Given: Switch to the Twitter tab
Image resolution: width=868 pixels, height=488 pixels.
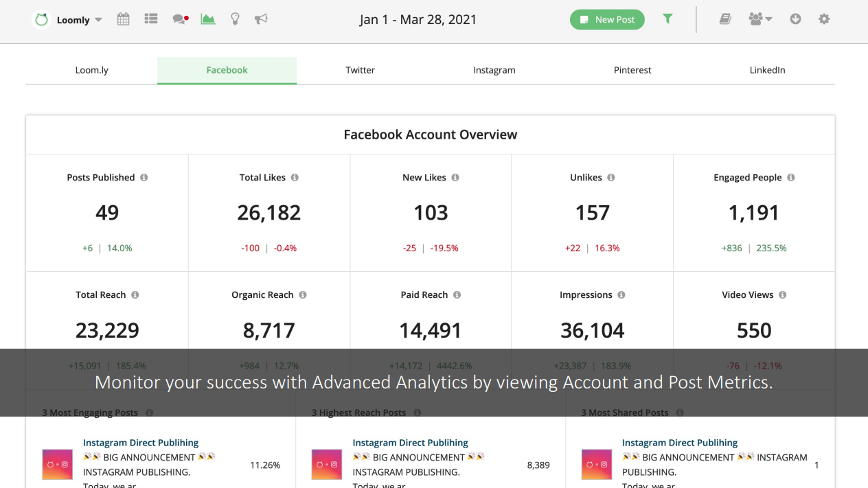Looking at the screenshot, I should click(360, 70).
